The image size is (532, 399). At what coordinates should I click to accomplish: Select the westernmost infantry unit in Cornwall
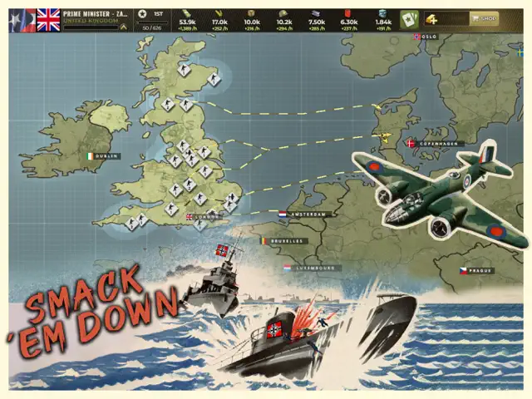pos(131,224)
